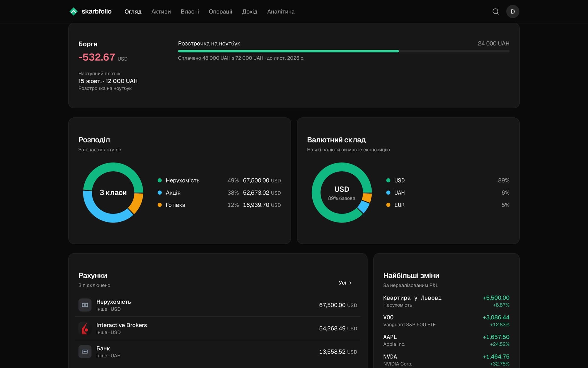This screenshot has height=368, width=588.
Task: Select the Нерухомість account row
Action: pos(218,305)
